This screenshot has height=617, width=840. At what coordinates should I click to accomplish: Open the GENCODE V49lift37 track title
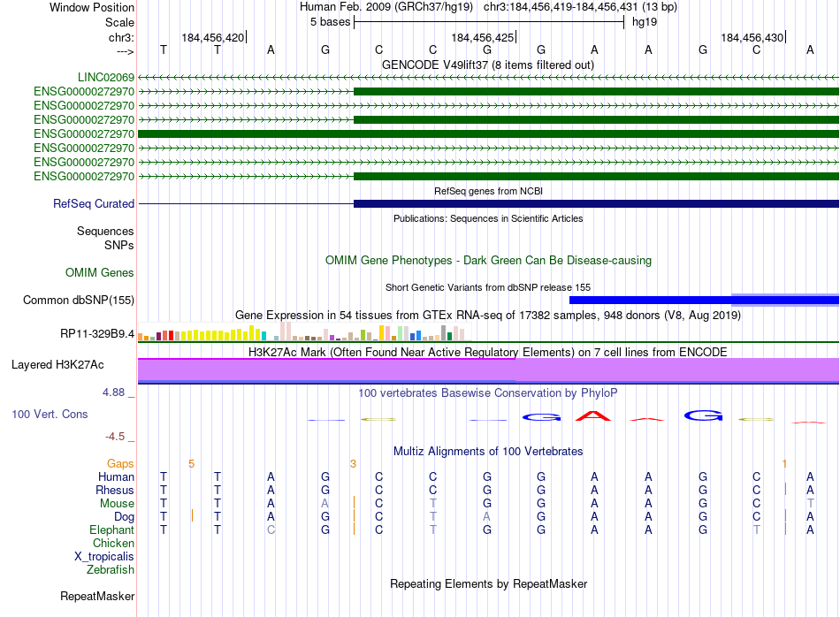[x=488, y=65]
